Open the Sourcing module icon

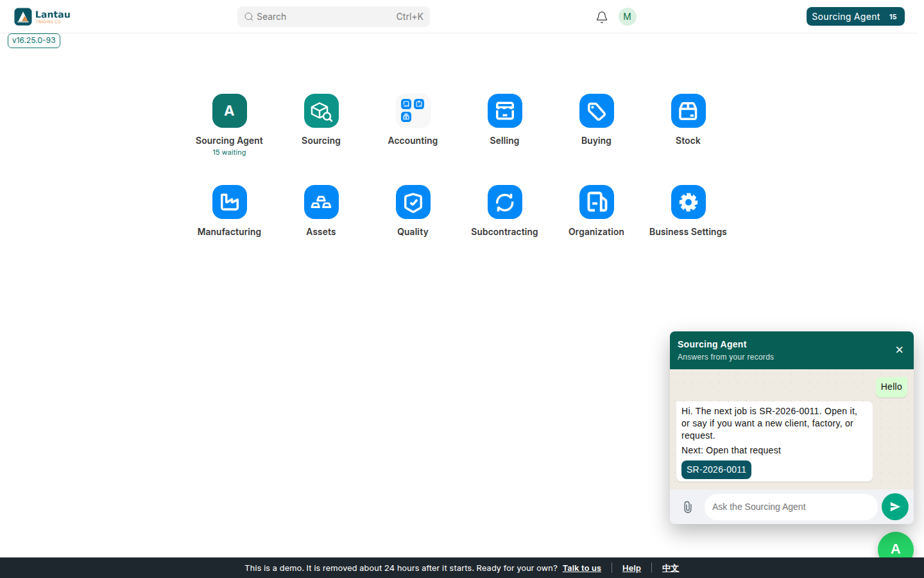[x=321, y=111]
